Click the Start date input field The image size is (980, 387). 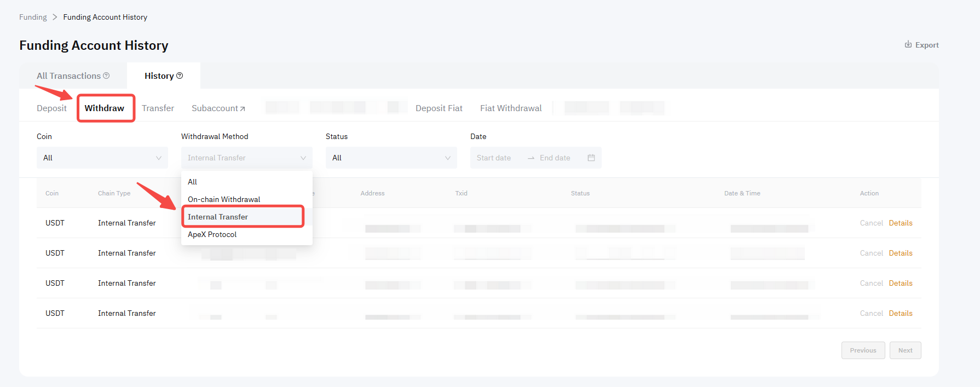(x=494, y=158)
